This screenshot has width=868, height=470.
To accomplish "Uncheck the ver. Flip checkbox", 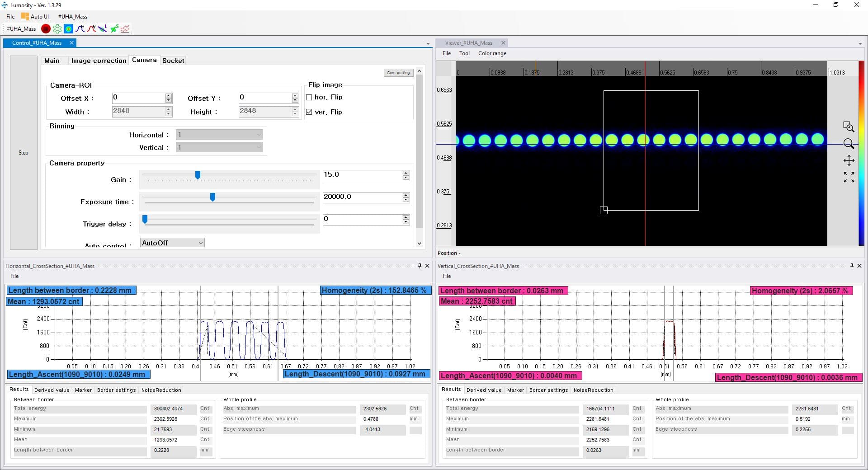I will pyautogui.click(x=309, y=112).
